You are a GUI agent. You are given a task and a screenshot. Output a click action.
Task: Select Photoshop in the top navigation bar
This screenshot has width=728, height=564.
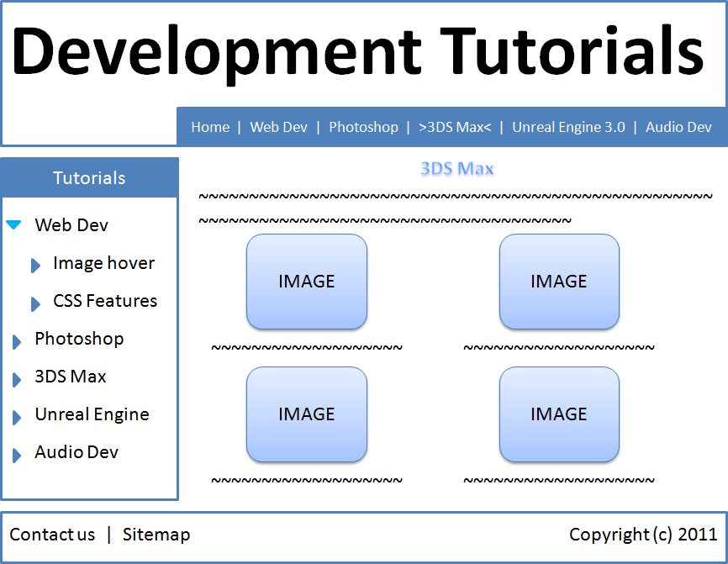(363, 127)
